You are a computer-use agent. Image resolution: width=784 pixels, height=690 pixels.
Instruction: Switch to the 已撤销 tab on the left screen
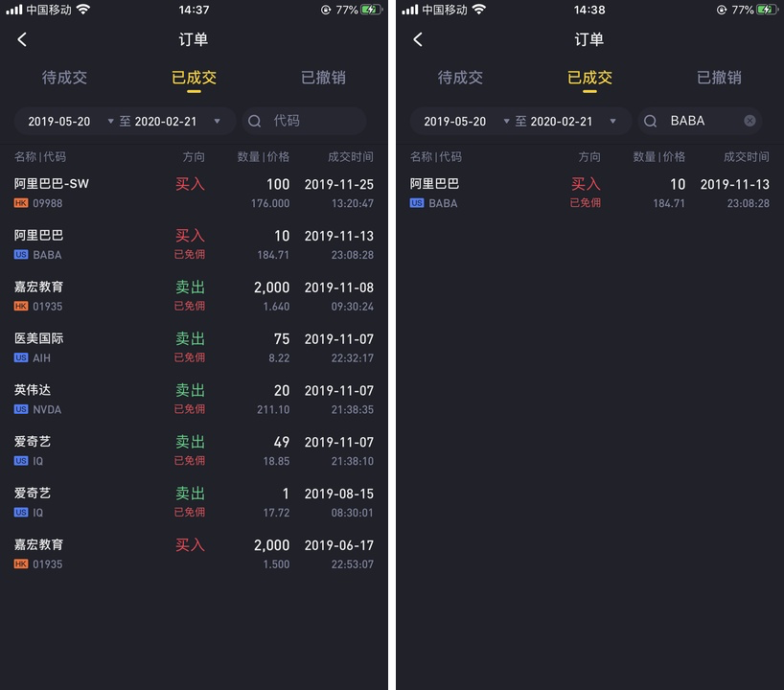coord(323,78)
